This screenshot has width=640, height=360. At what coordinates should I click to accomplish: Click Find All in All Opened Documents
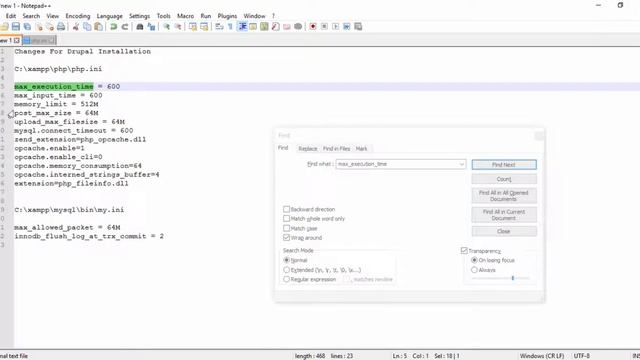[x=504, y=196]
